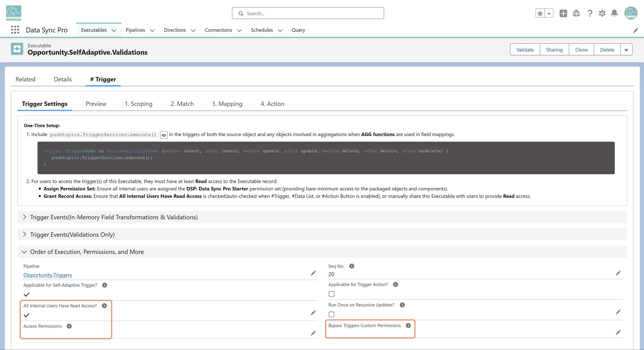The width and height of the screenshot is (644, 350).
Task: Edit Run Once on Recursive Updates pencil
Action: click(x=618, y=312)
